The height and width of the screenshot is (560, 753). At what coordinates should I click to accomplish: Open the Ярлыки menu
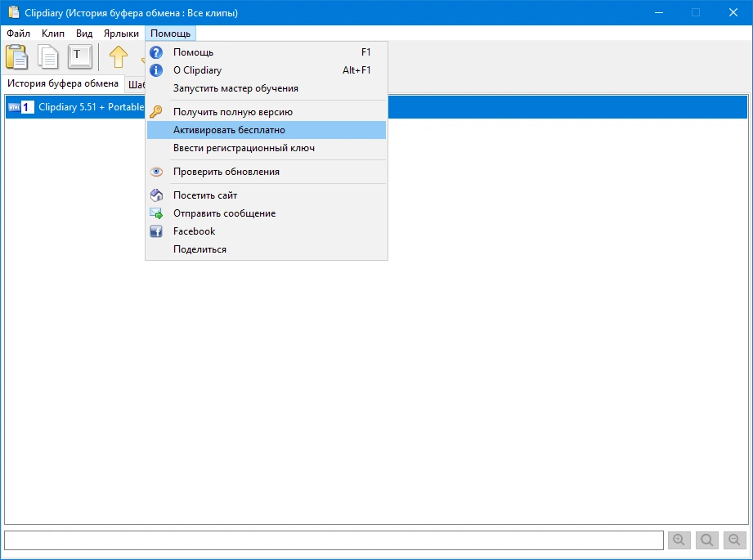click(x=121, y=34)
